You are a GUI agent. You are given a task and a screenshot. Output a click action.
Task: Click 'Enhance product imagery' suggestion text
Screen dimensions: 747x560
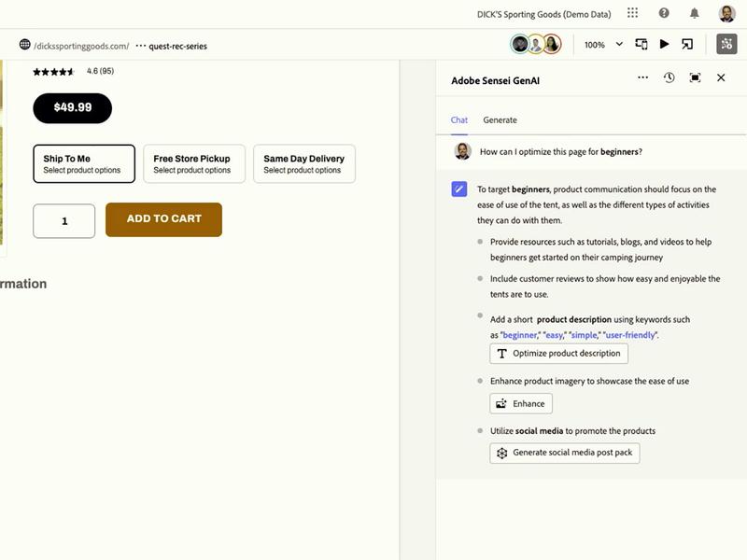[x=589, y=381]
